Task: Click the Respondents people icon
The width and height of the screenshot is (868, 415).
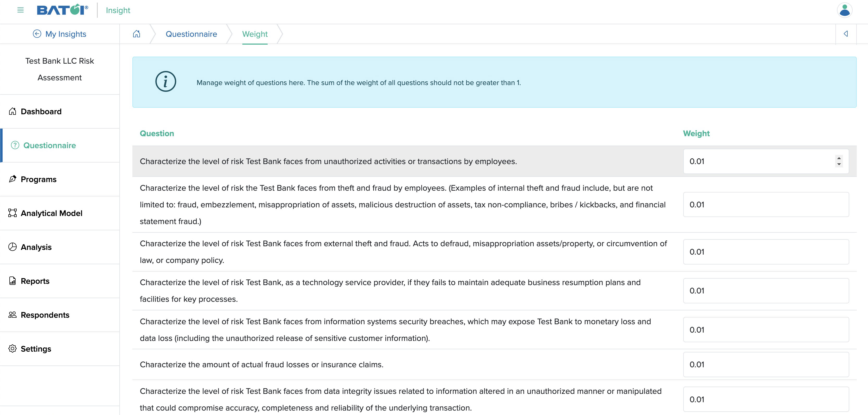Action: pyautogui.click(x=13, y=315)
